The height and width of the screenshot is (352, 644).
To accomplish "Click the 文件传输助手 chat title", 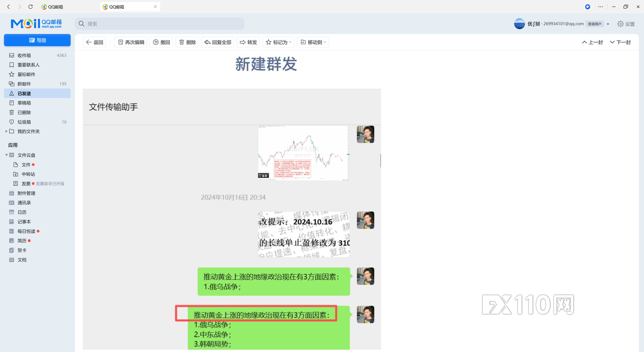I will click(x=113, y=107).
